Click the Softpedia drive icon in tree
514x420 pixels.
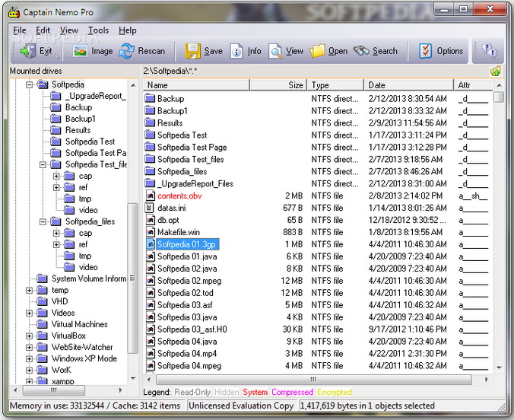(x=43, y=84)
